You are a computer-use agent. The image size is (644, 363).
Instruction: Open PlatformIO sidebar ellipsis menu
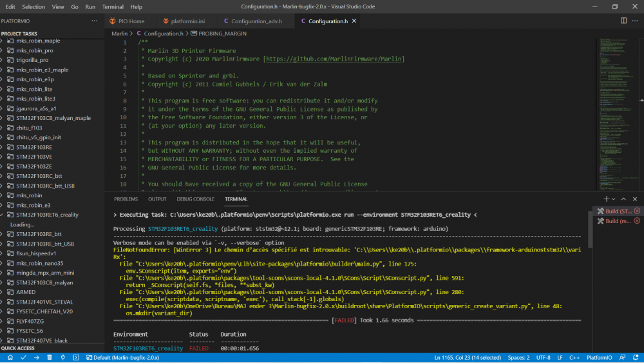click(x=95, y=21)
